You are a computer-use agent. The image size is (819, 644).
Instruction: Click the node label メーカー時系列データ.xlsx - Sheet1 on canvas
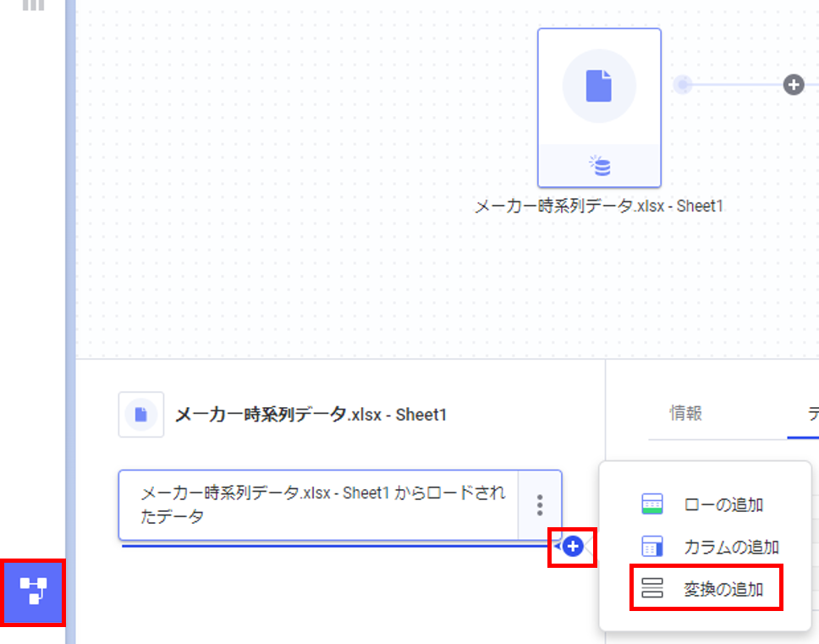[598, 206]
